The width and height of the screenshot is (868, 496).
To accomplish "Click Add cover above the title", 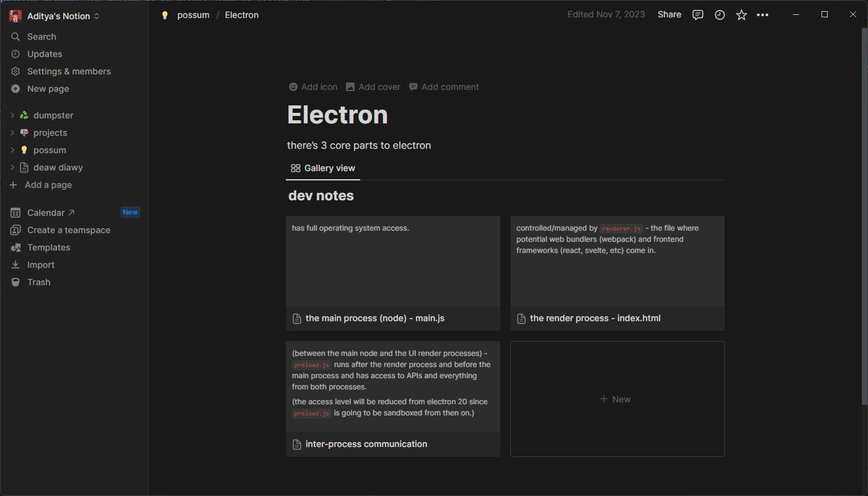I will [x=373, y=87].
